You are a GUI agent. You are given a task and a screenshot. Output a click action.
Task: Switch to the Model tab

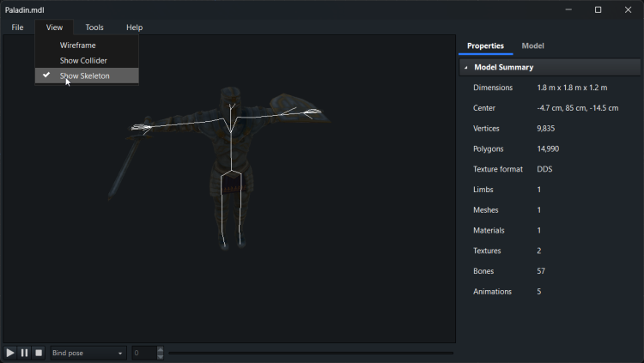(x=532, y=45)
